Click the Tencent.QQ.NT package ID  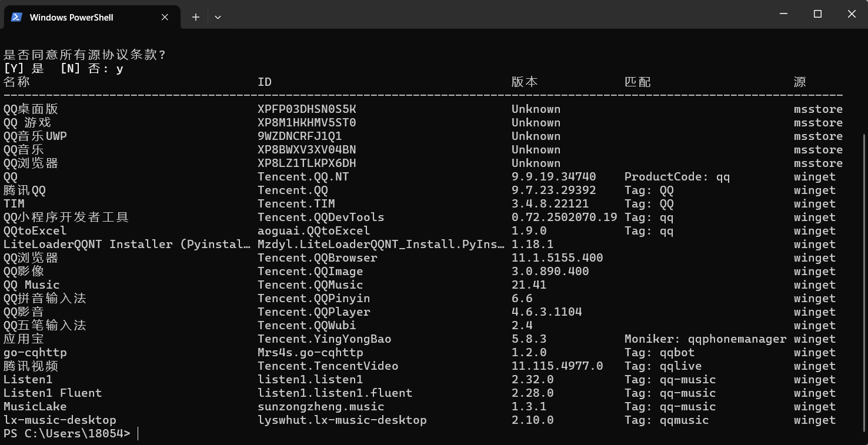(x=303, y=176)
